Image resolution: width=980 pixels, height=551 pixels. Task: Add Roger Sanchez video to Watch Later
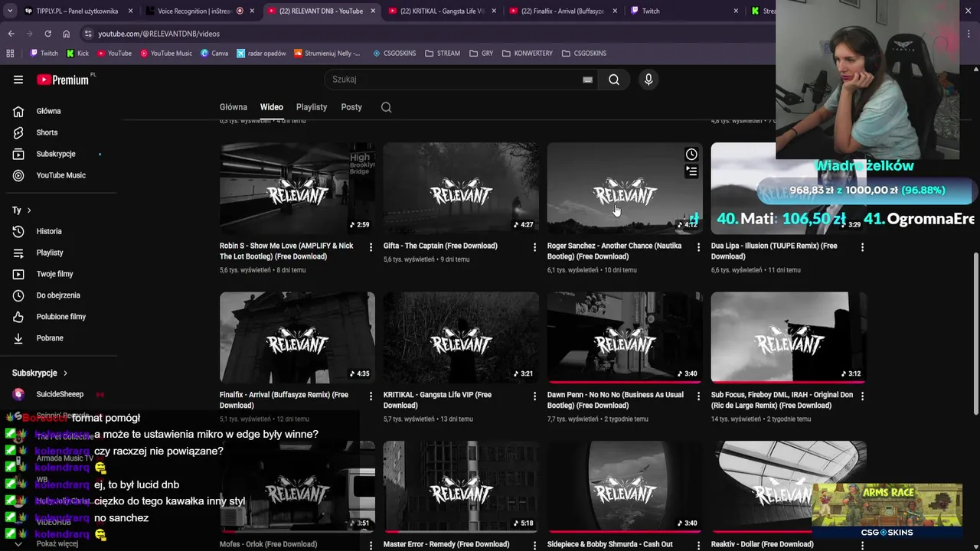[691, 155]
